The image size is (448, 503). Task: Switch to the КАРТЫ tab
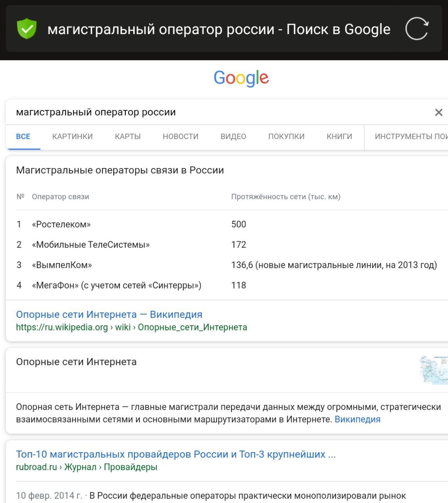[128, 137]
